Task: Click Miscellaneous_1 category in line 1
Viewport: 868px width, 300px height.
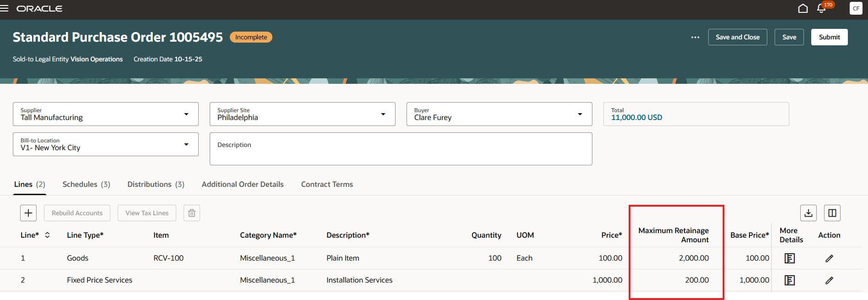Action: 267,258
